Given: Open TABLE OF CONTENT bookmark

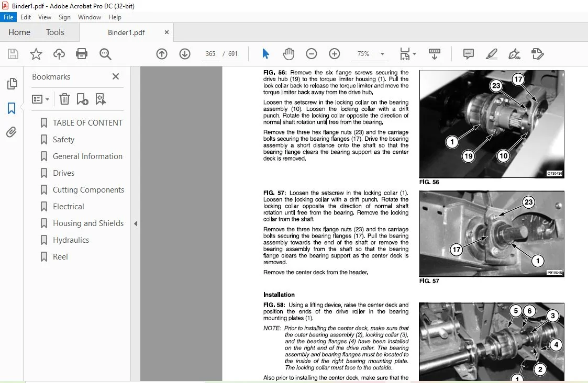Looking at the screenshot, I should [87, 123].
